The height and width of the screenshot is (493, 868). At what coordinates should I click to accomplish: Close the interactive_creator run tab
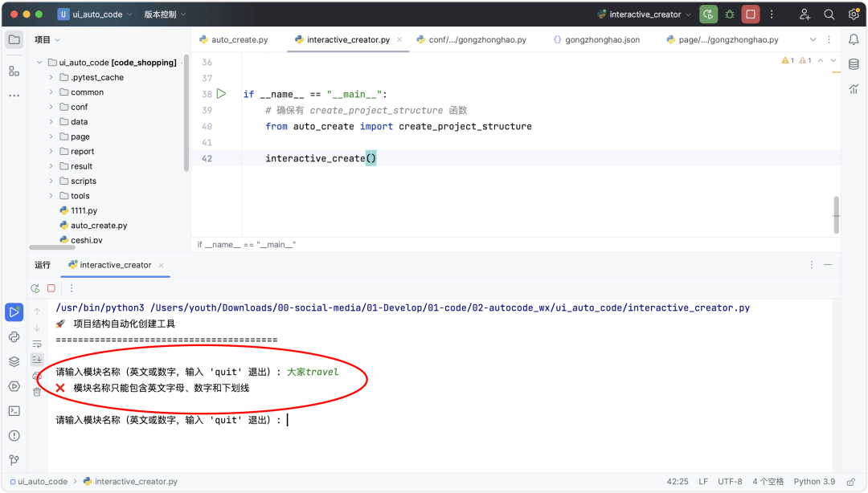[161, 265]
